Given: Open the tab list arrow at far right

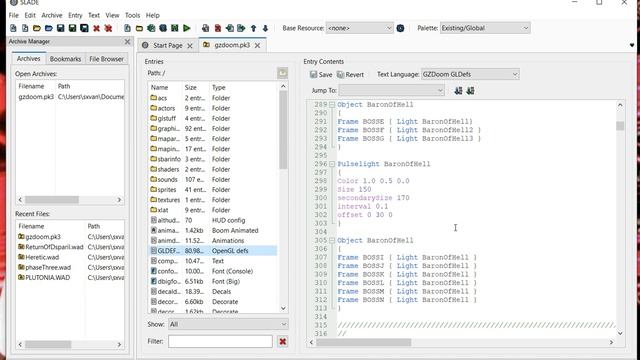Looking at the screenshot, I should click(x=632, y=45).
